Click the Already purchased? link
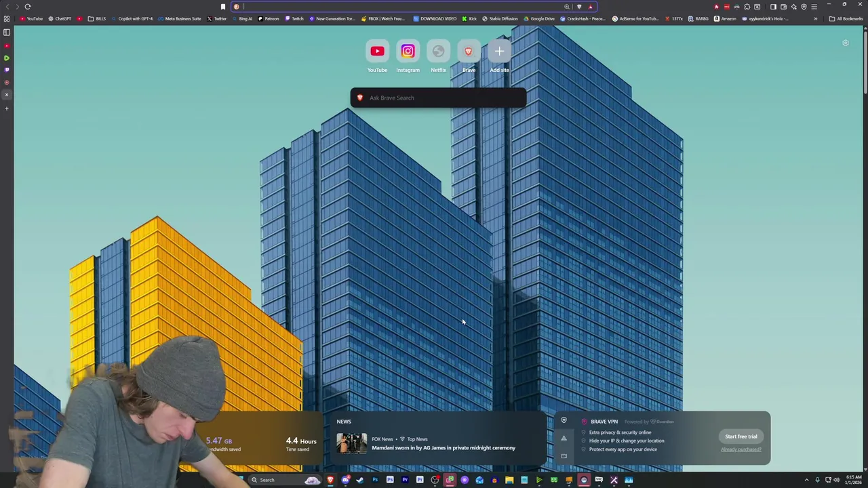 [741, 449]
